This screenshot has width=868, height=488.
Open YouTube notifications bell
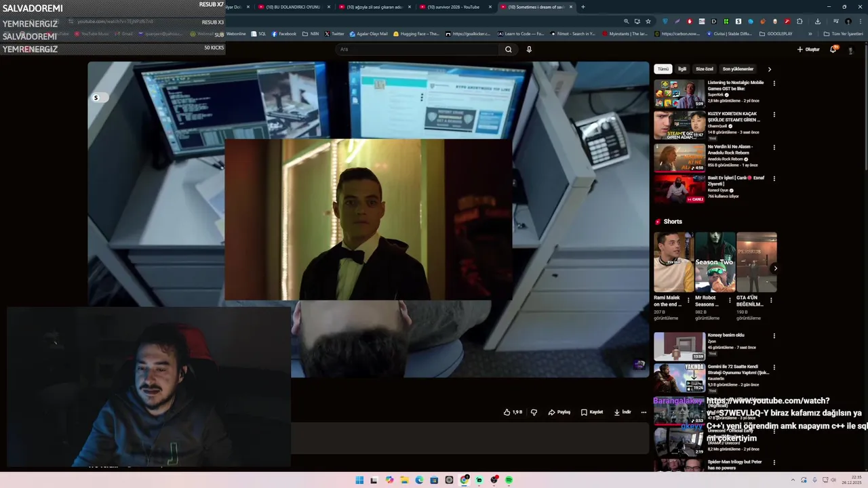pyautogui.click(x=833, y=49)
